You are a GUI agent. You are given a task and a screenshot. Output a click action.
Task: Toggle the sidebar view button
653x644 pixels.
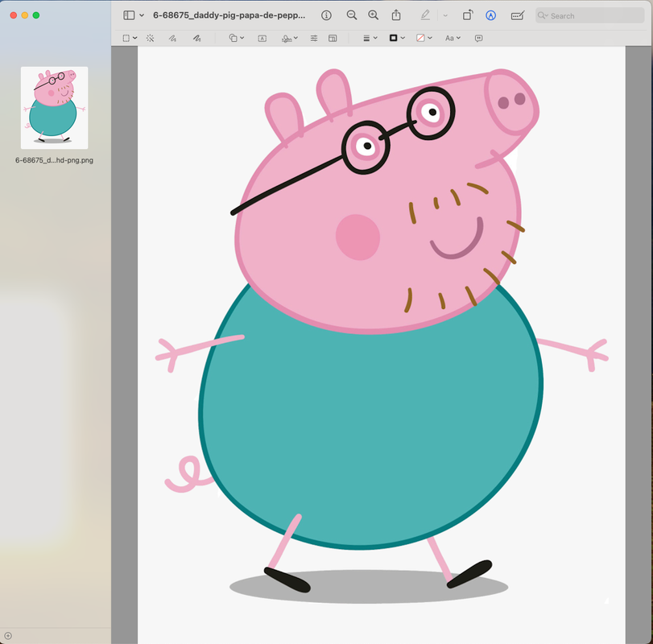coord(129,15)
